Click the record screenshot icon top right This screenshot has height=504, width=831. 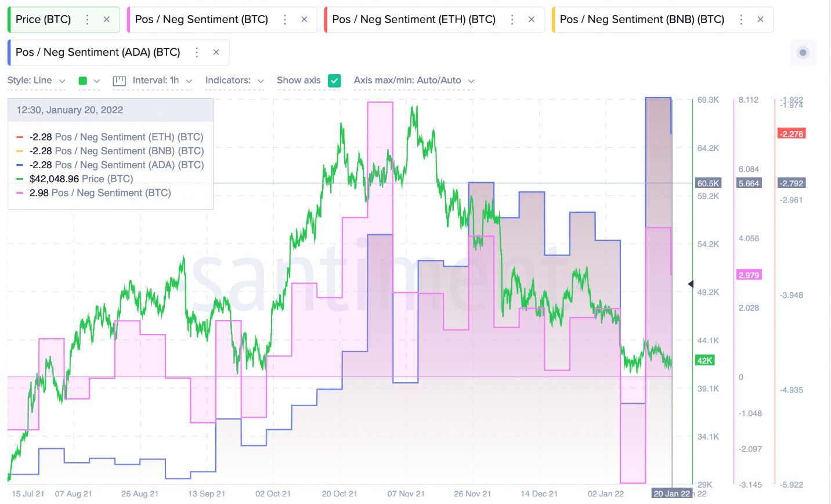pos(803,53)
